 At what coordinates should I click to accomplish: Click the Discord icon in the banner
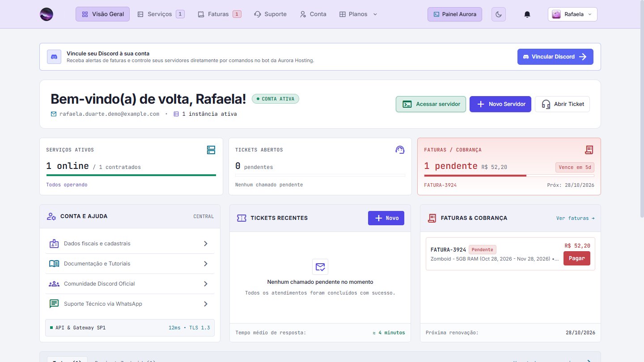tap(54, 57)
